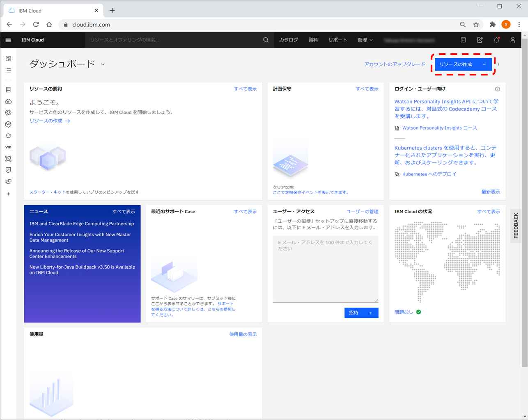Open the VMware 'vm' icon in sidebar
This screenshot has height=420, width=528.
pyautogui.click(x=8, y=147)
